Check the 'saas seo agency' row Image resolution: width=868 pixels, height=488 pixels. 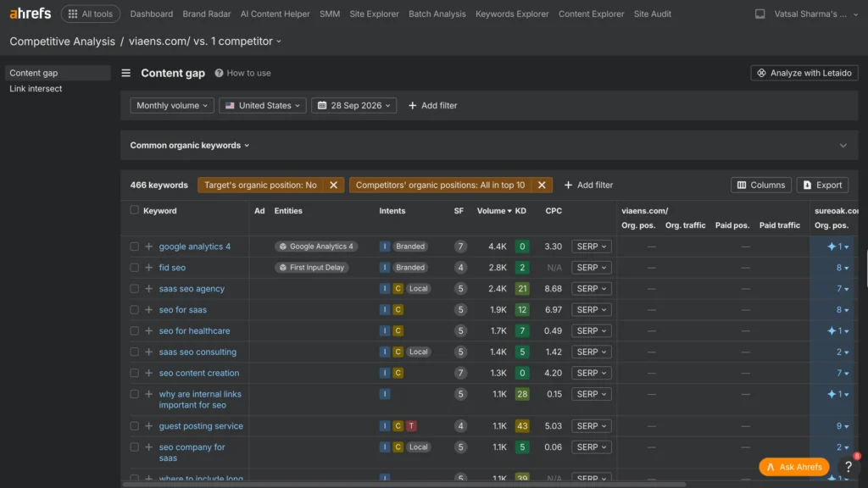(x=134, y=288)
